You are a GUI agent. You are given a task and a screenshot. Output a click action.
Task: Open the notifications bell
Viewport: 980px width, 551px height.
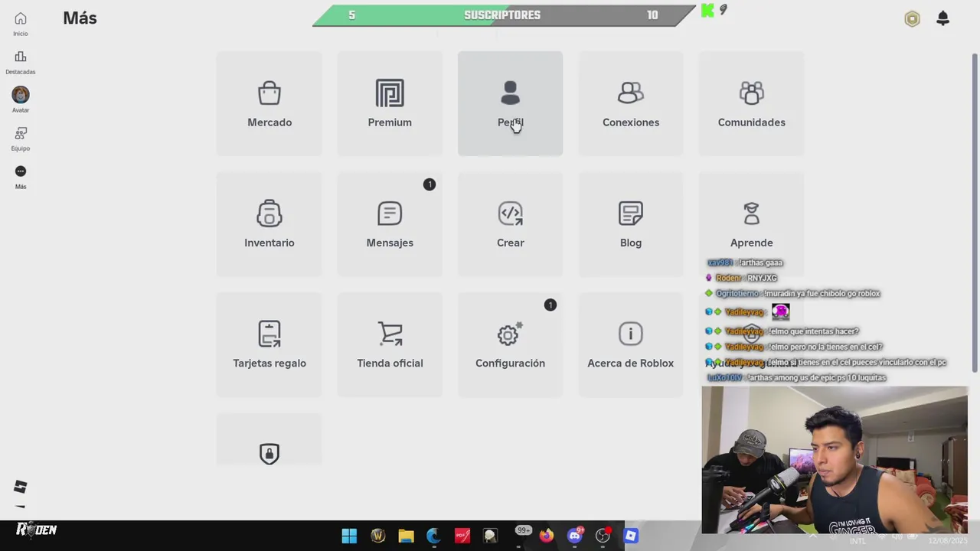943,19
